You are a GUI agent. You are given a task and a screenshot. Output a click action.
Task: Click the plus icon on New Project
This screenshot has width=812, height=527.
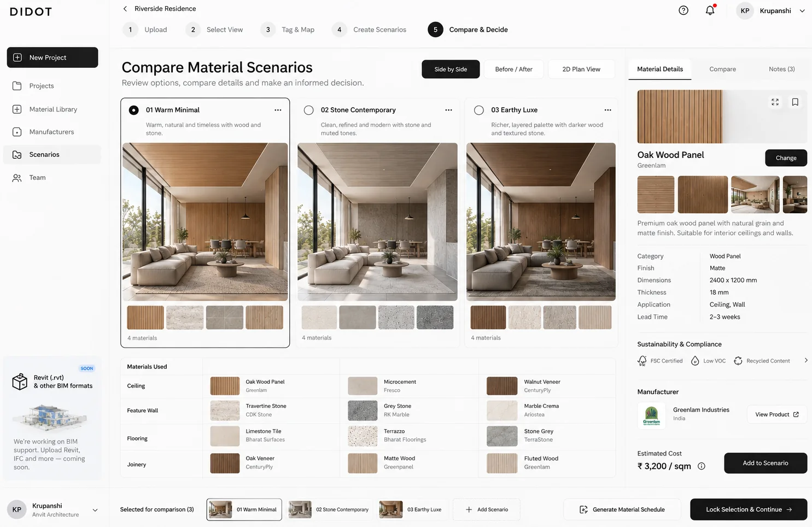(17, 57)
